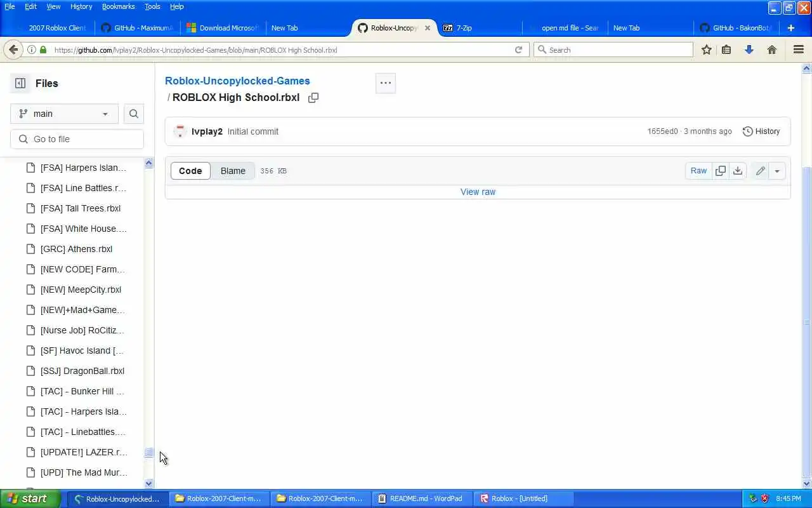Switch to Download Microsoft tab
The width and height of the screenshot is (812, 508).
(x=223, y=28)
